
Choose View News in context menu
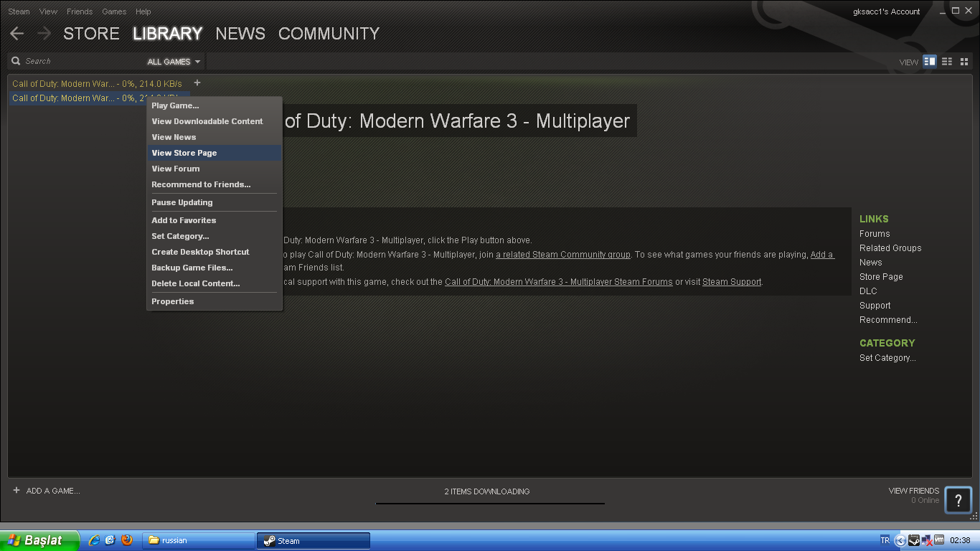click(214, 137)
